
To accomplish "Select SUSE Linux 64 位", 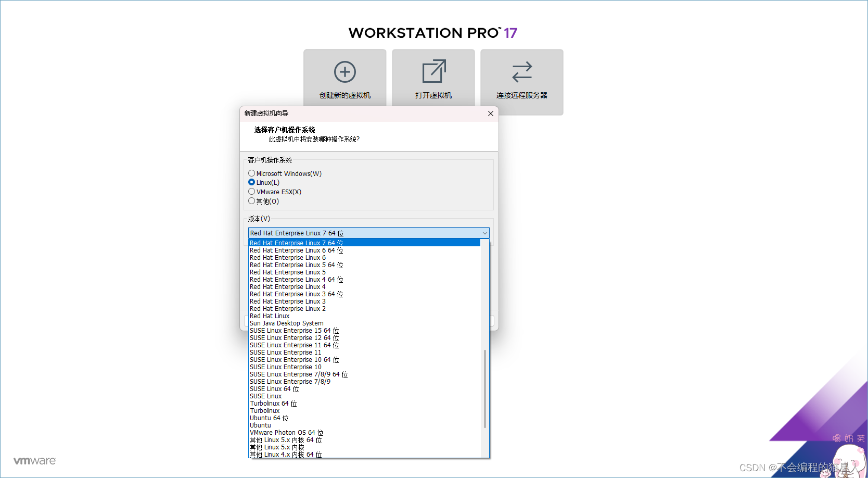I will [x=364, y=389].
